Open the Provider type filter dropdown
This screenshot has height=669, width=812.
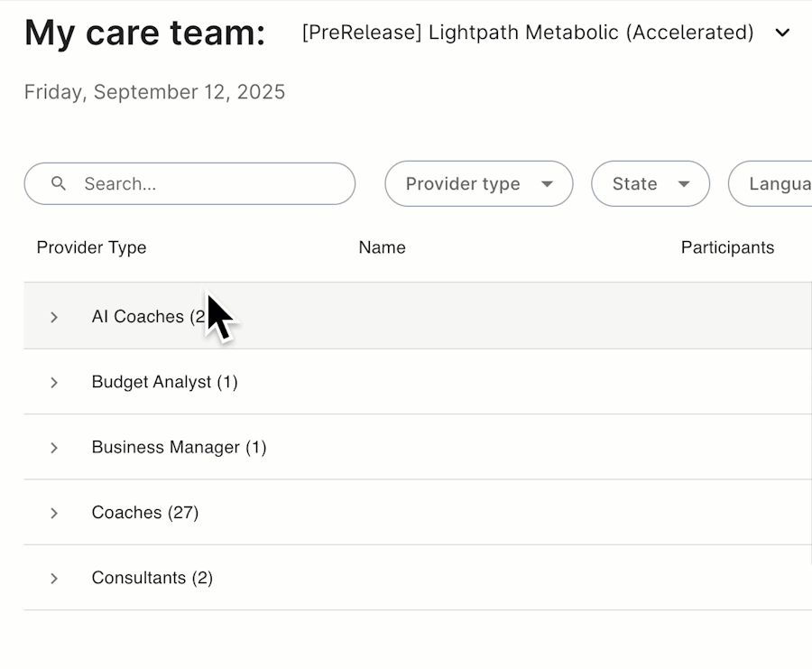(x=478, y=184)
